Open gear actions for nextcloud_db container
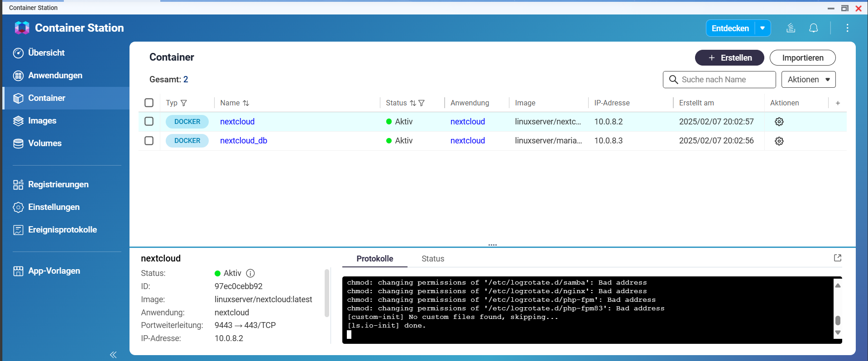This screenshot has height=361, width=868. [x=779, y=141]
